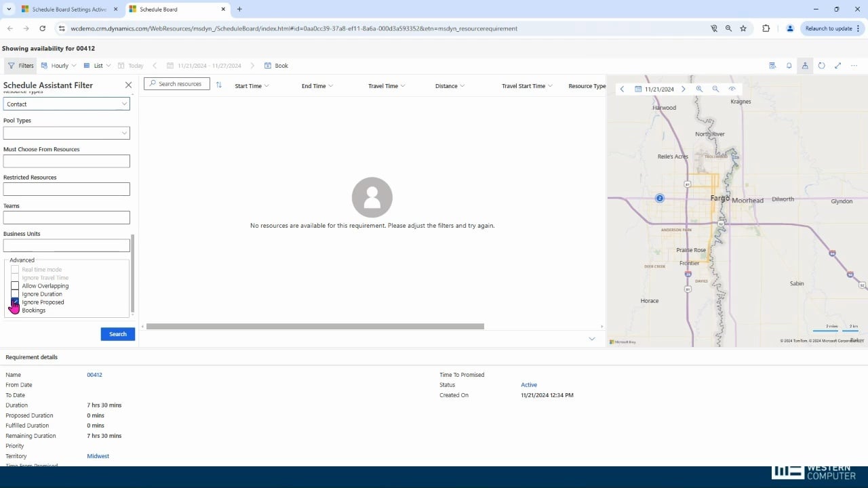Zoom out on the map

[x=716, y=89]
